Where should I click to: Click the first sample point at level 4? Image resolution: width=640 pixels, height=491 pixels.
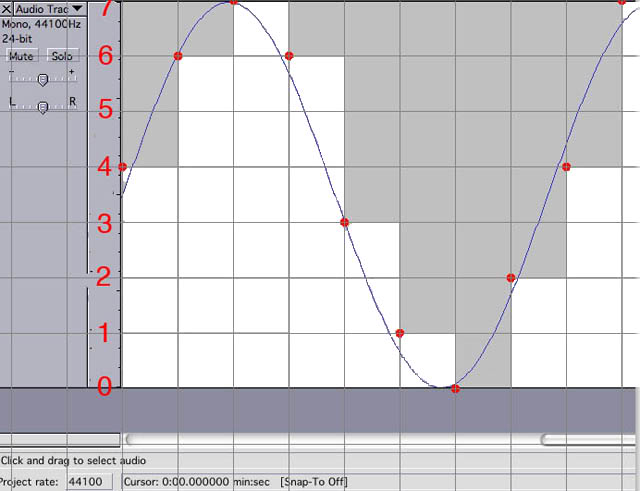click(x=122, y=167)
